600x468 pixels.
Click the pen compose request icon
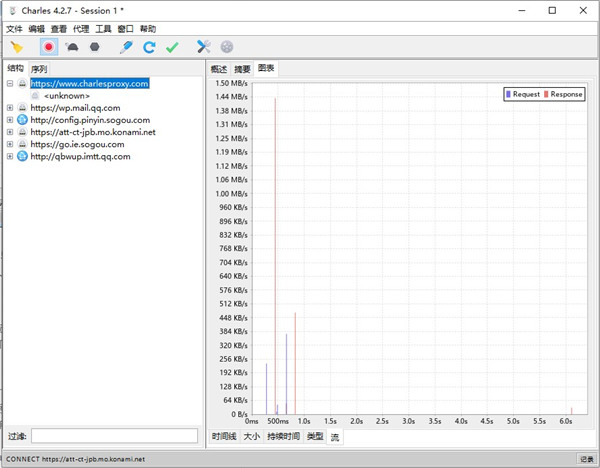coord(126,47)
